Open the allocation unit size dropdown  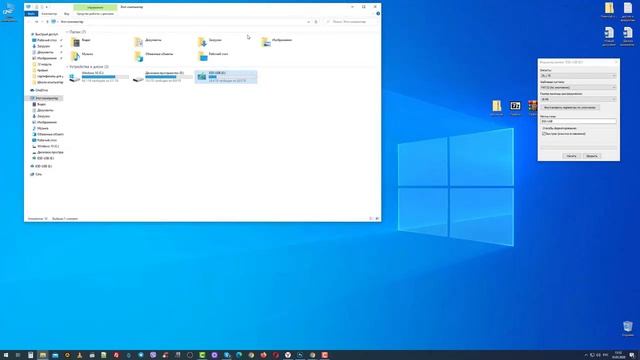578,99
